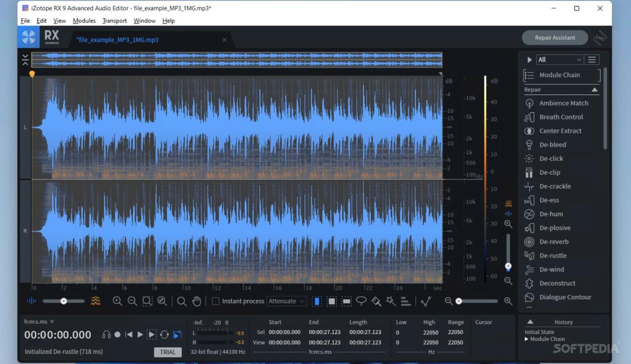Select the Brush selection tool
Screen dimensions: 631x364
coord(376,301)
